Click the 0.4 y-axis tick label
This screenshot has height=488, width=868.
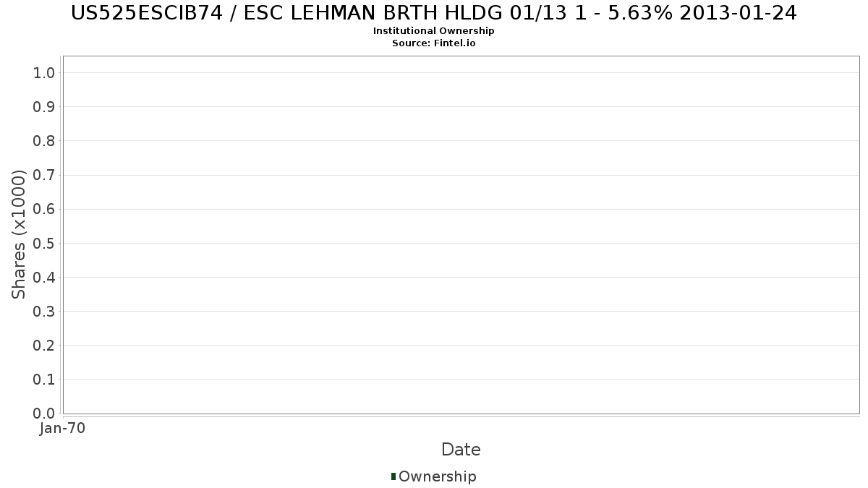[x=44, y=277]
